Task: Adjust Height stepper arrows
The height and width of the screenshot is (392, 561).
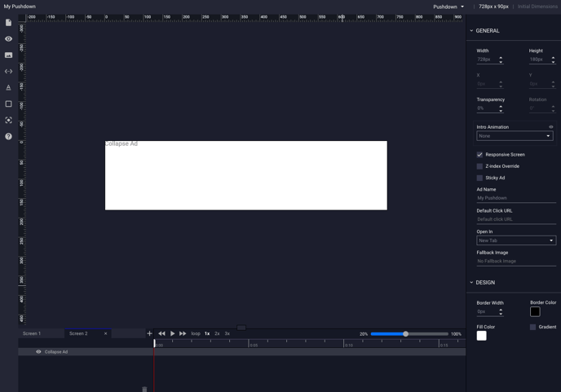Action: 553,59
